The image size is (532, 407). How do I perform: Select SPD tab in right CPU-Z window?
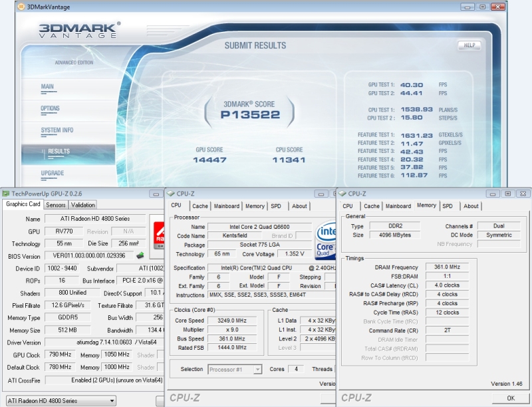pos(448,206)
